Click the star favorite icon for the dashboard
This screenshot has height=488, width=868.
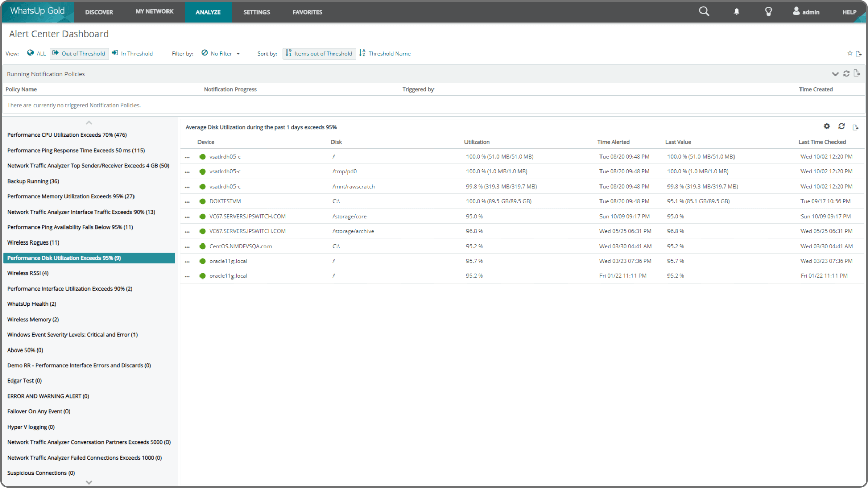pyautogui.click(x=849, y=53)
